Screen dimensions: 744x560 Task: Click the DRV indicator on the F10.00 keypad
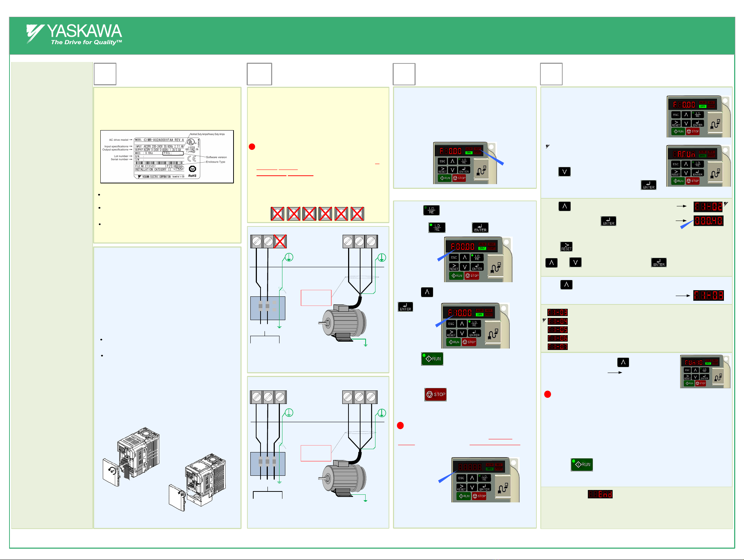[x=479, y=315]
